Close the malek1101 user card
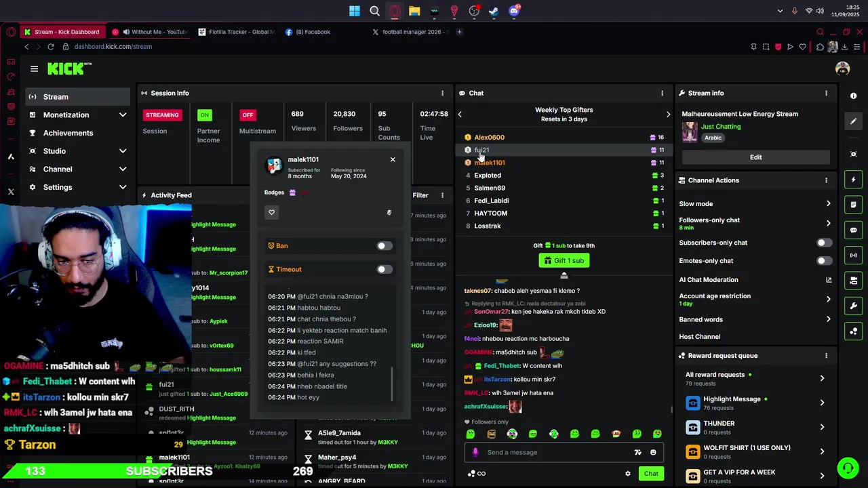This screenshot has height=488, width=868. tap(393, 160)
